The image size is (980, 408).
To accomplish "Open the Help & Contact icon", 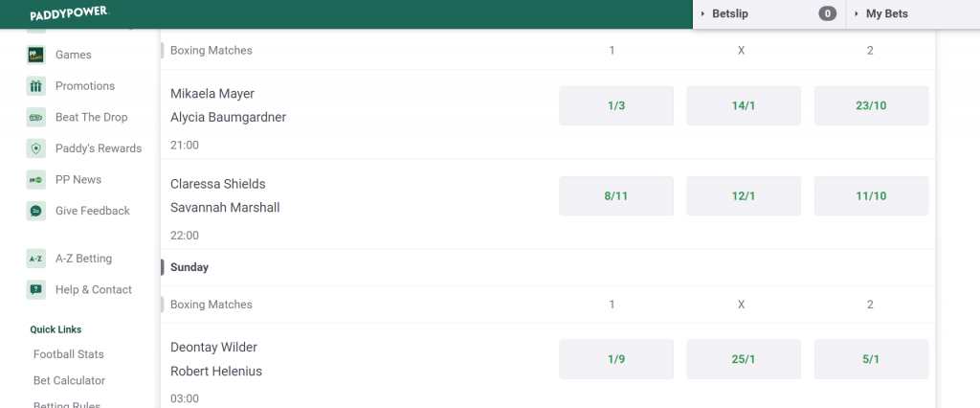I will (36, 290).
